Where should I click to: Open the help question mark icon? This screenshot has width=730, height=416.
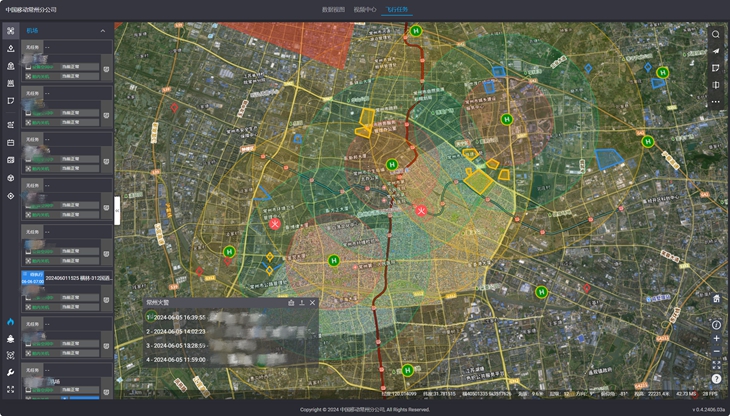716,379
